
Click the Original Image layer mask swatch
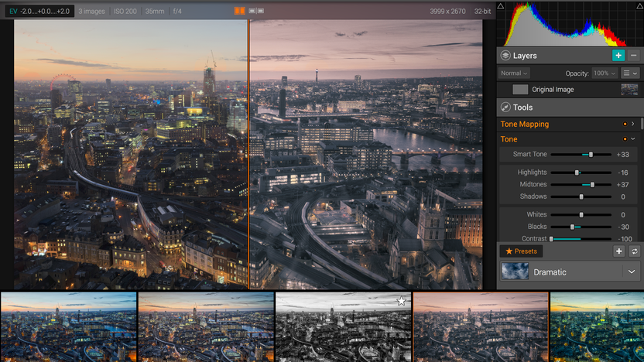tap(520, 90)
